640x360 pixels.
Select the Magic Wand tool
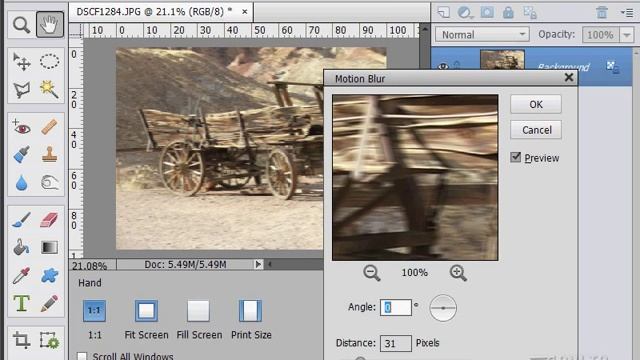click(x=49, y=89)
